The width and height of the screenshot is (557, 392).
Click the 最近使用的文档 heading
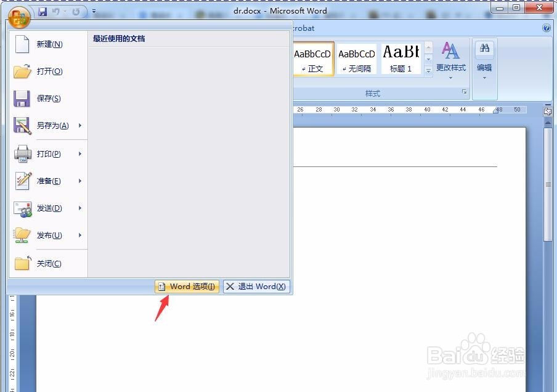[x=119, y=39]
